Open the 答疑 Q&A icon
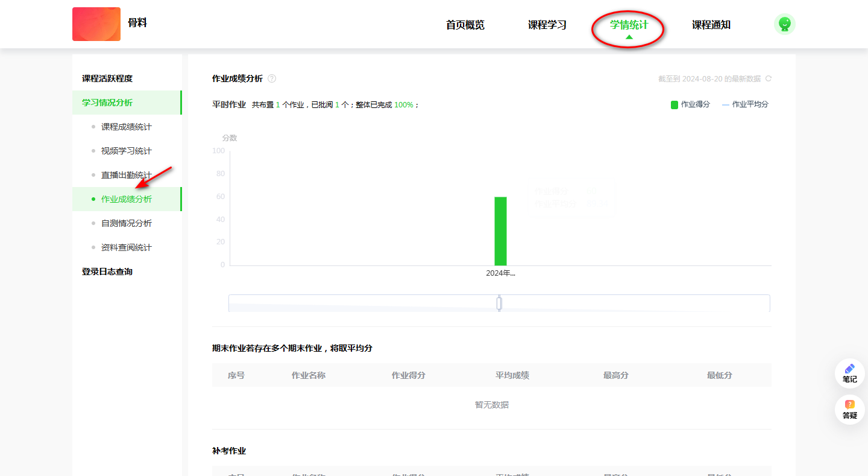The height and width of the screenshot is (476, 868). point(850,405)
